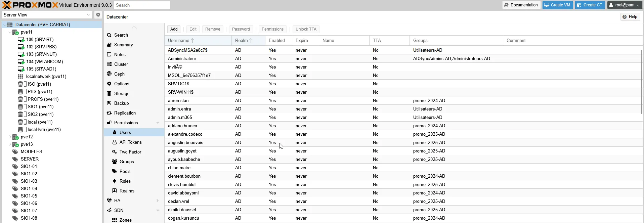This screenshot has height=223, width=644.
Task: Open the API Tokens section
Action: pos(130,142)
